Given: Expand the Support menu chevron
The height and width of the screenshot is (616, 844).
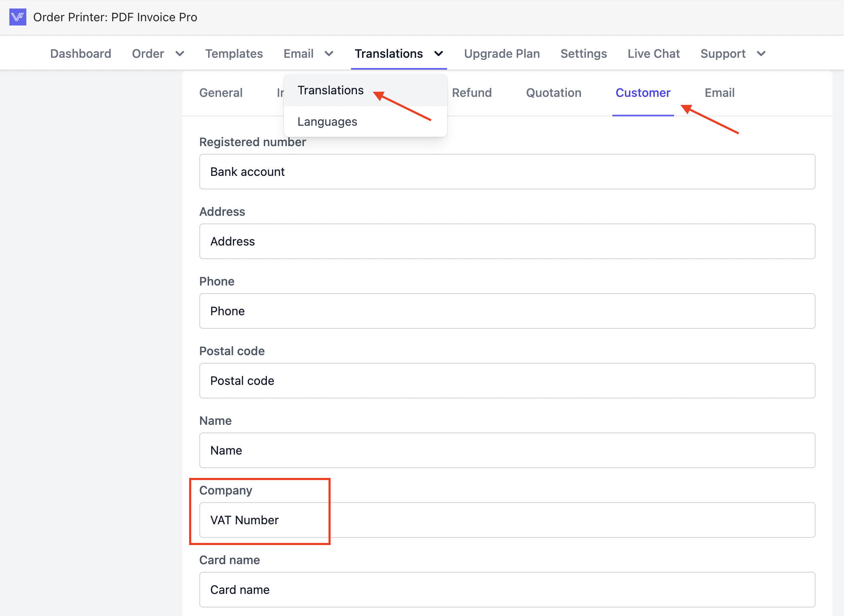Looking at the screenshot, I should (x=761, y=54).
